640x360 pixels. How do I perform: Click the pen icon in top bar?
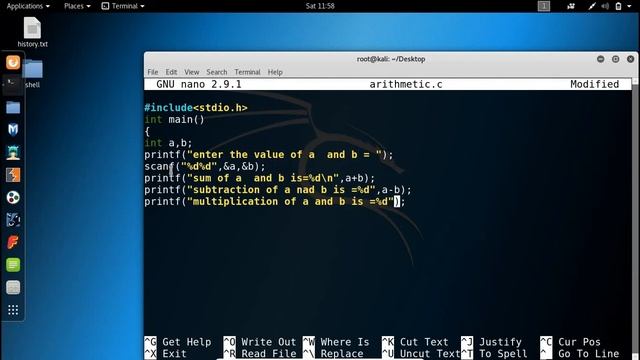click(591, 6)
